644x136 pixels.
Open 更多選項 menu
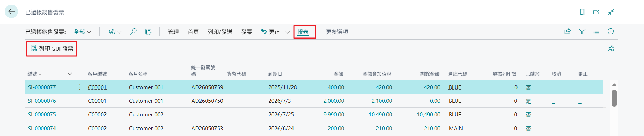[x=337, y=32]
